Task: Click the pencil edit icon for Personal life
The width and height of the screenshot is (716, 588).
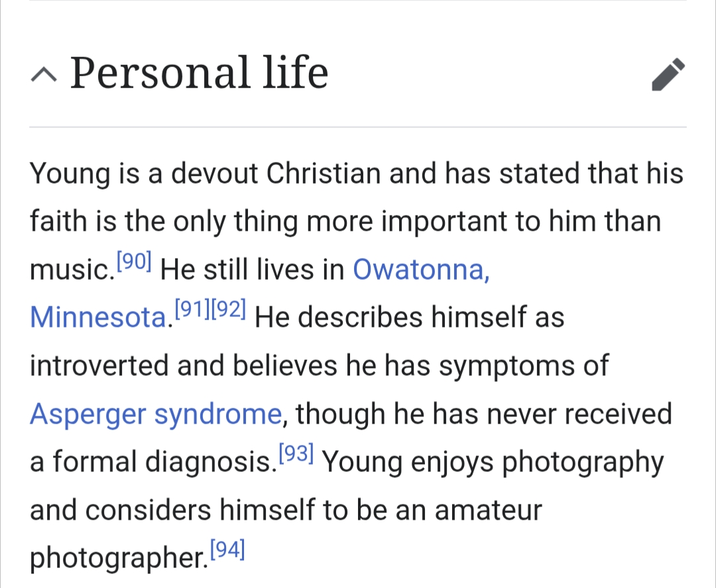Action: pos(668,74)
